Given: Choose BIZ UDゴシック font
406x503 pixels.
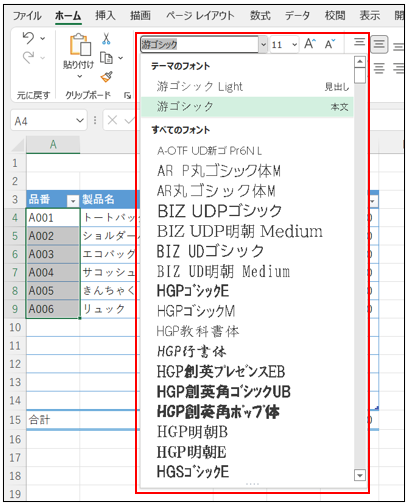Looking at the screenshot, I should click(247, 251).
